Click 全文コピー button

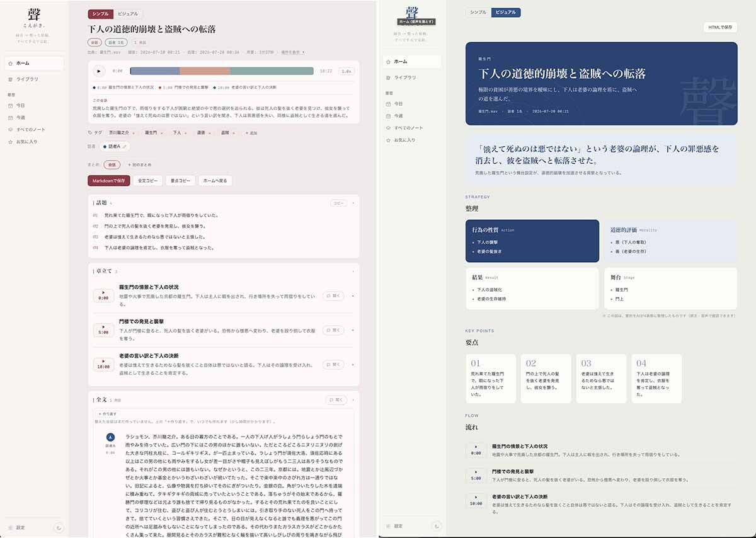tap(149, 181)
